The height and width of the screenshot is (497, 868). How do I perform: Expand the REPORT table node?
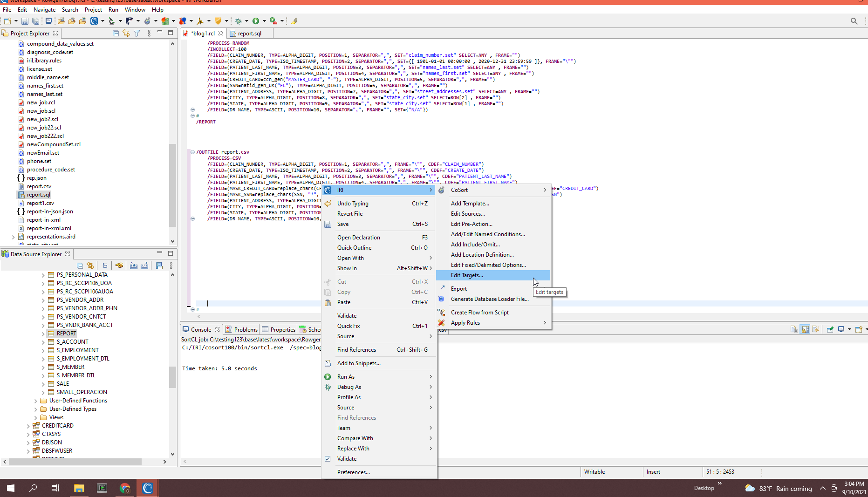coord(43,334)
